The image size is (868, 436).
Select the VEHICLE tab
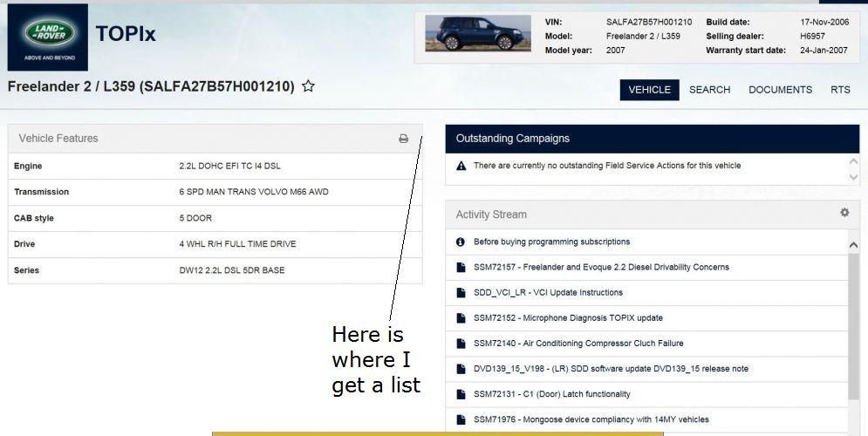tap(649, 90)
